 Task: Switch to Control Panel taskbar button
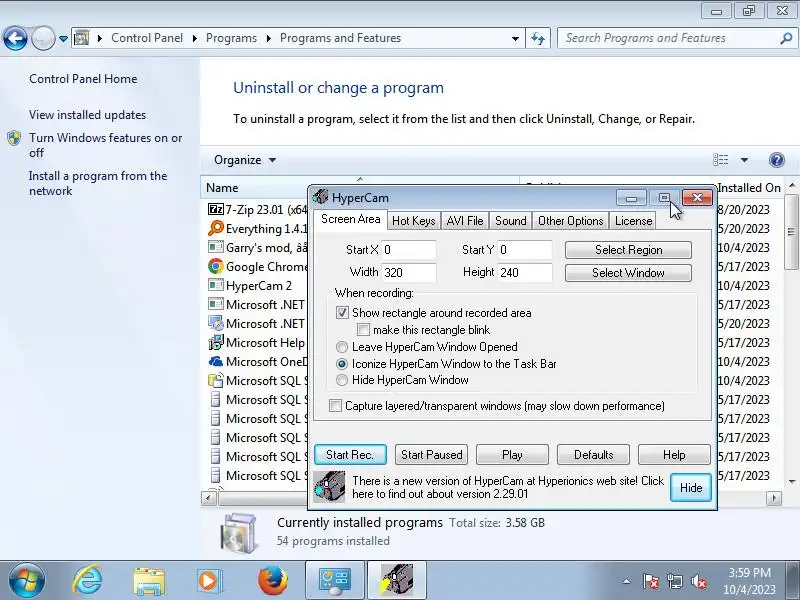[335, 581]
